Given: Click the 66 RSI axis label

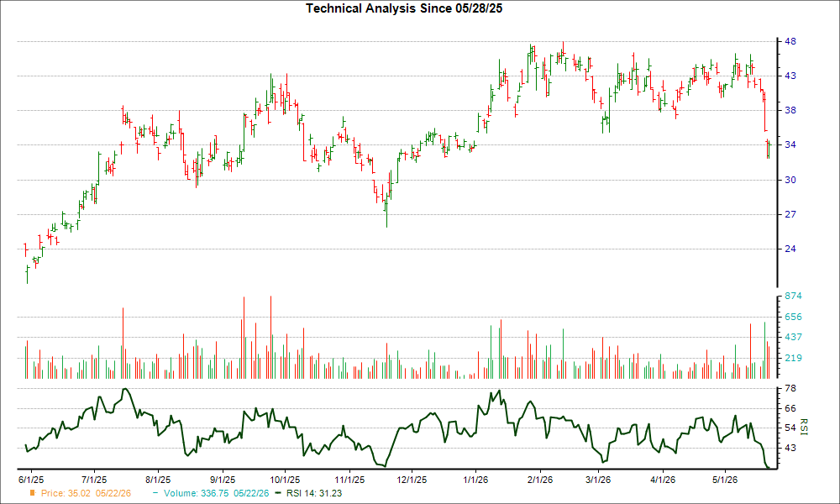Looking at the screenshot, I should [x=790, y=409].
